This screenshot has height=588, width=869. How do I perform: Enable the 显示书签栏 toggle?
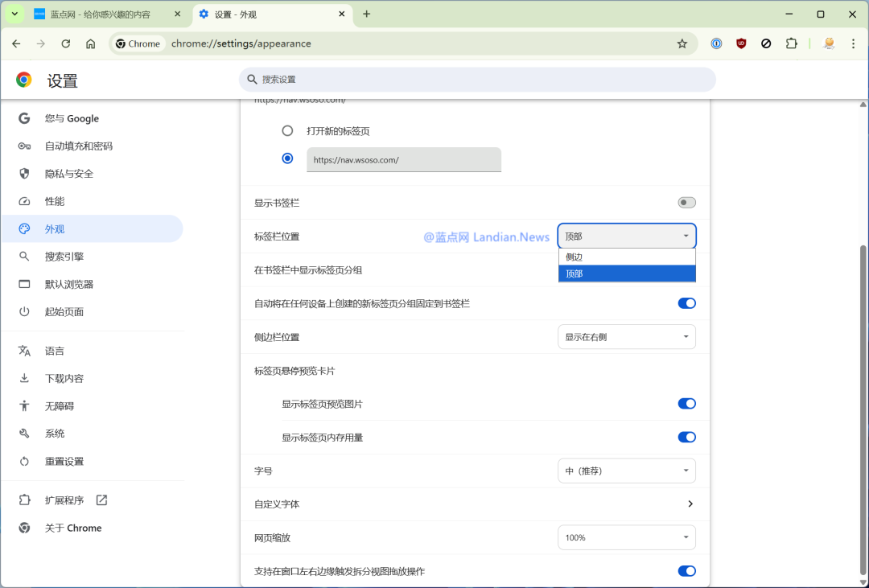(686, 202)
